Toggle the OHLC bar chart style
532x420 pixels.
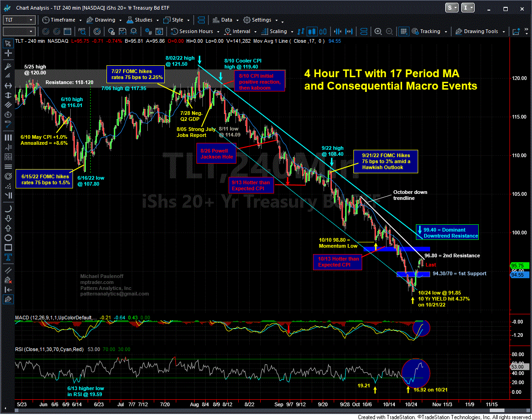pos(301,32)
